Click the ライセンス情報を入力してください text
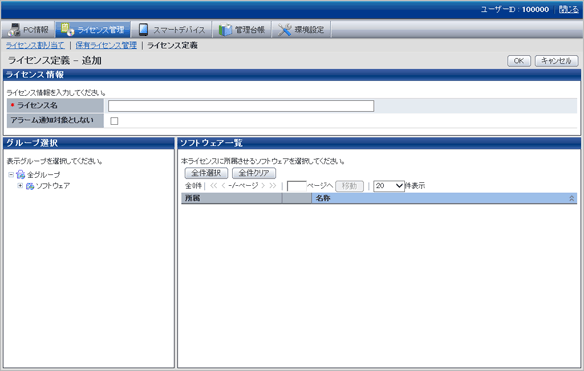The width and height of the screenshot is (584, 371). point(56,92)
